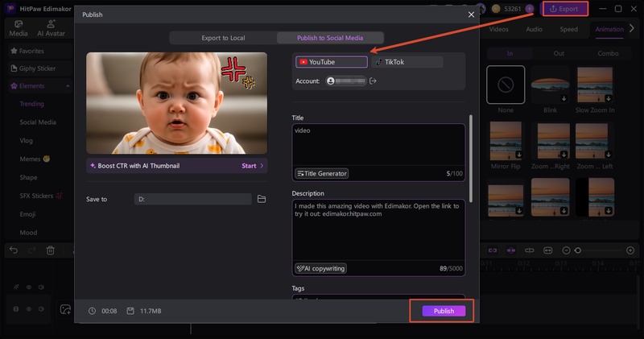Select the Combo animation tab
This screenshot has height=339, width=644.
click(608, 53)
